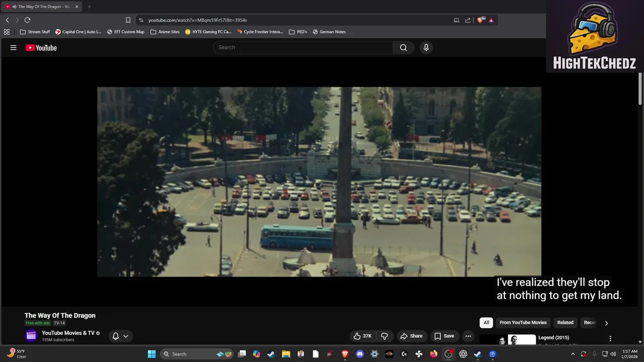The height and width of the screenshot is (362, 644).
Task: Click the browser address bar URL
Action: [198, 20]
